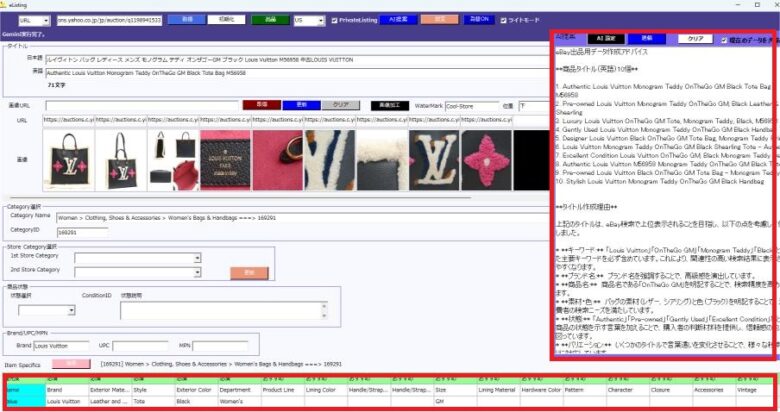Select the thumbnail showing pink flower monogram
This screenshot has height=412, width=780.
click(x=487, y=160)
